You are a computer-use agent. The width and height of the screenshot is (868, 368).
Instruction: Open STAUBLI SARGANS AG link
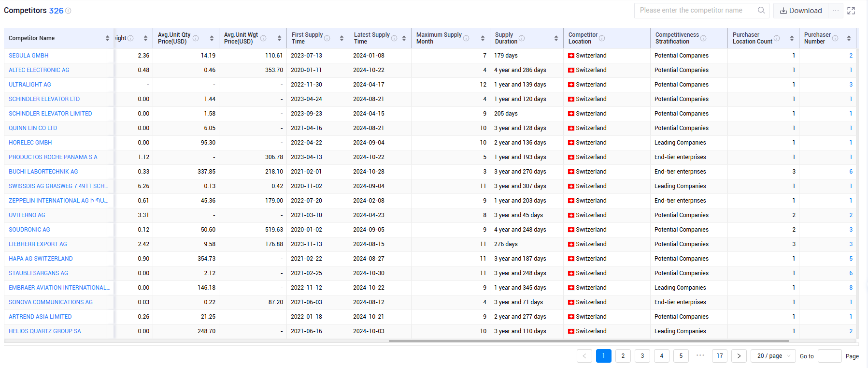click(x=38, y=273)
